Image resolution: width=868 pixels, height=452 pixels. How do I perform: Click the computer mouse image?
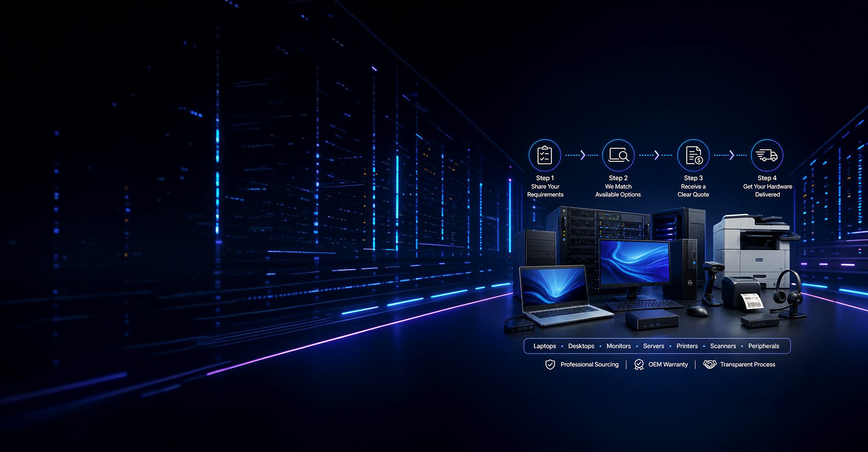[x=697, y=311]
